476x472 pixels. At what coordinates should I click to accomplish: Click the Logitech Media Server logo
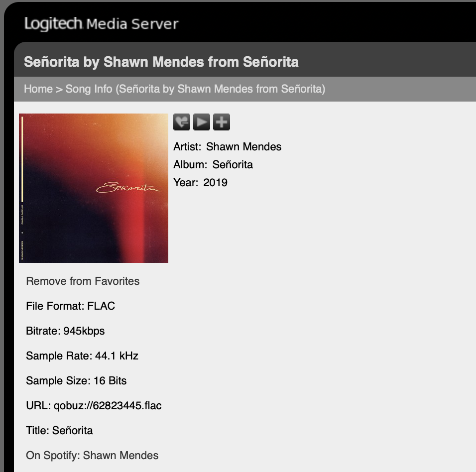[x=102, y=24]
